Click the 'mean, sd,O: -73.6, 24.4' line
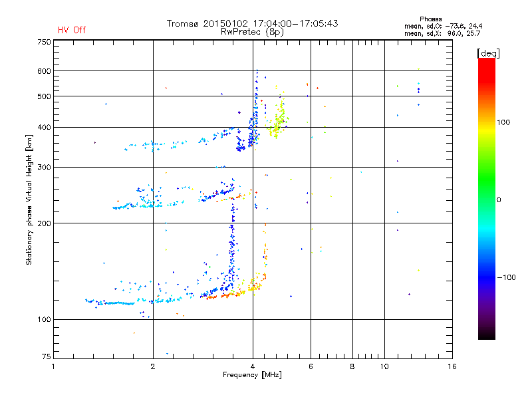The image size is (532, 399). tap(443, 26)
